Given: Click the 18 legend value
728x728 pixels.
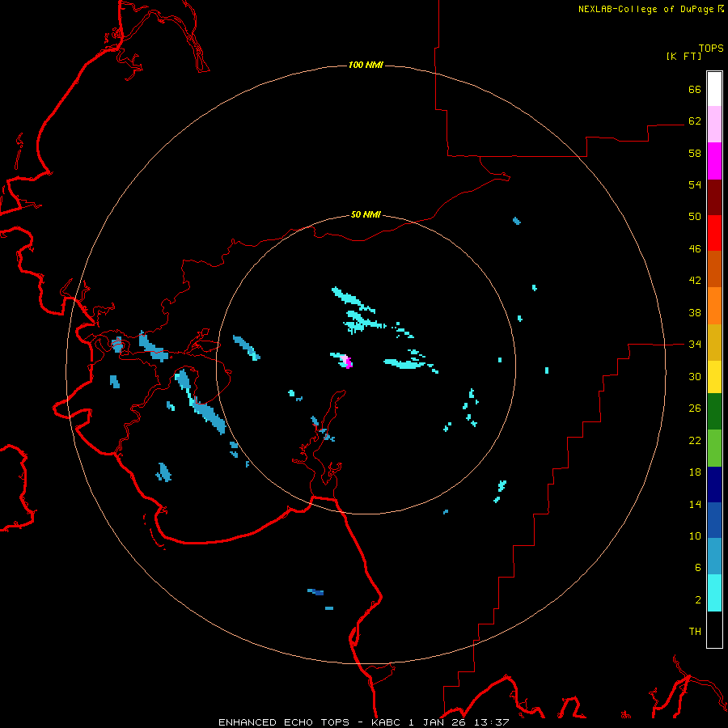Looking at the screenshot, I should click(x=695, y=472).
